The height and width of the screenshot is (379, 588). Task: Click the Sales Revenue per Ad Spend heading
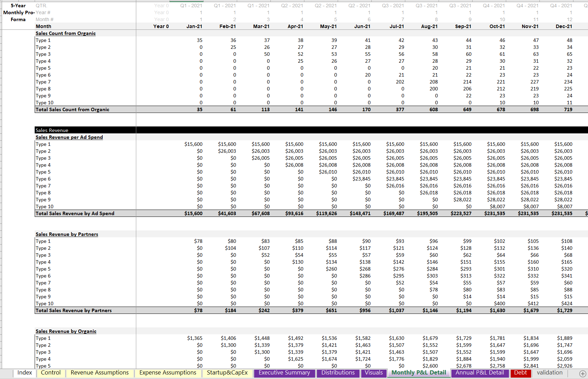pos(69,137)
